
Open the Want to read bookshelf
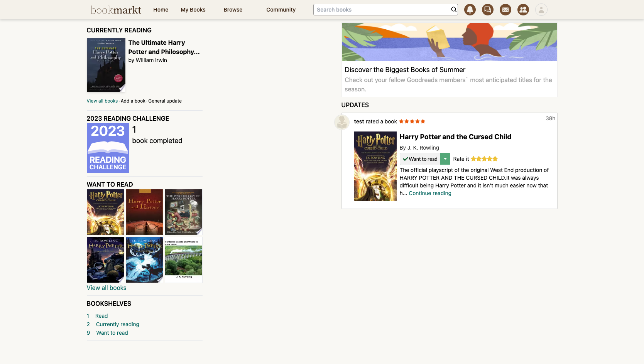pos(112,333)
